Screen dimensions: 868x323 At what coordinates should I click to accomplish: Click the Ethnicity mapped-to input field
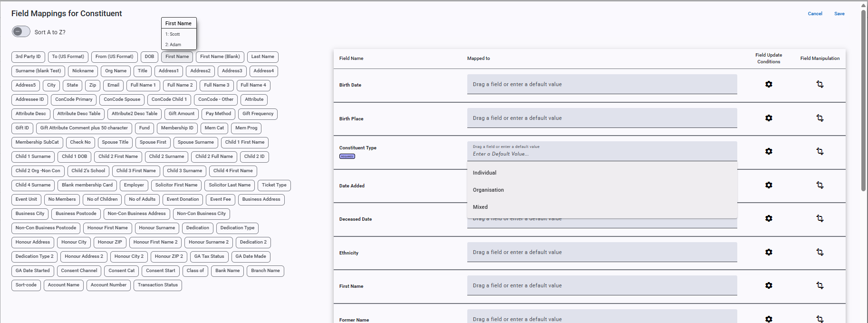point(601,252)
